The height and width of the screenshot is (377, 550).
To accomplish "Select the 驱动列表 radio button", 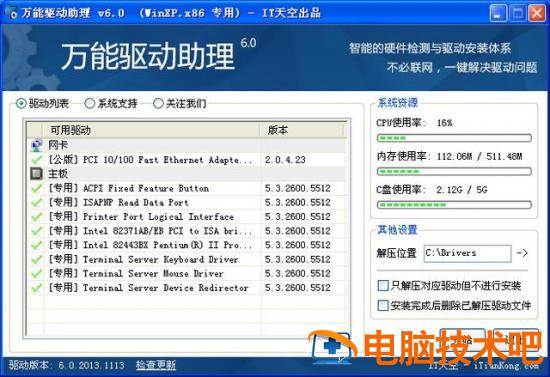I will pyautogui.click(x=21, y=103).
